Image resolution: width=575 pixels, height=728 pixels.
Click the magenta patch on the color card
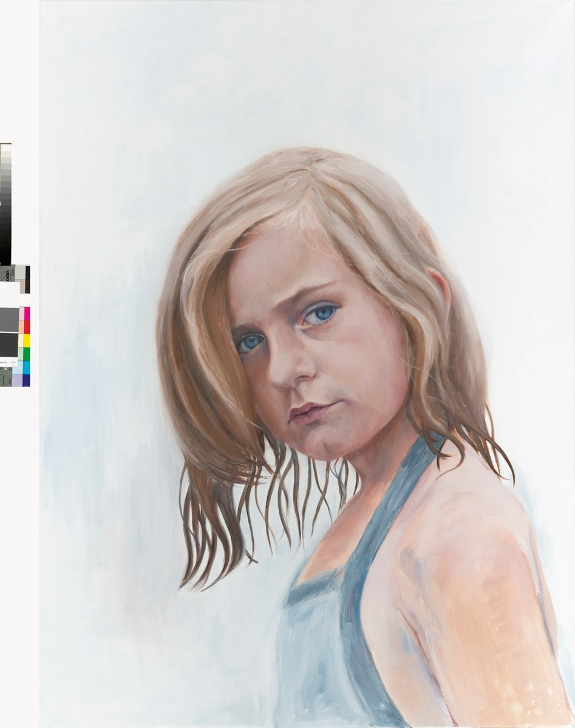27,314
